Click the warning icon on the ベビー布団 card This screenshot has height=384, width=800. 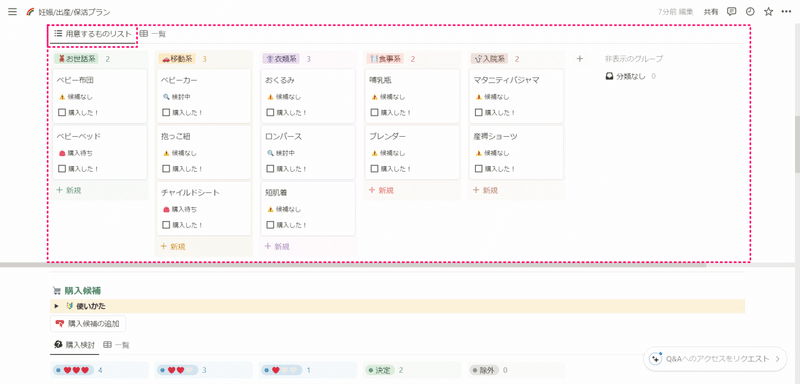tap(62, 97)
